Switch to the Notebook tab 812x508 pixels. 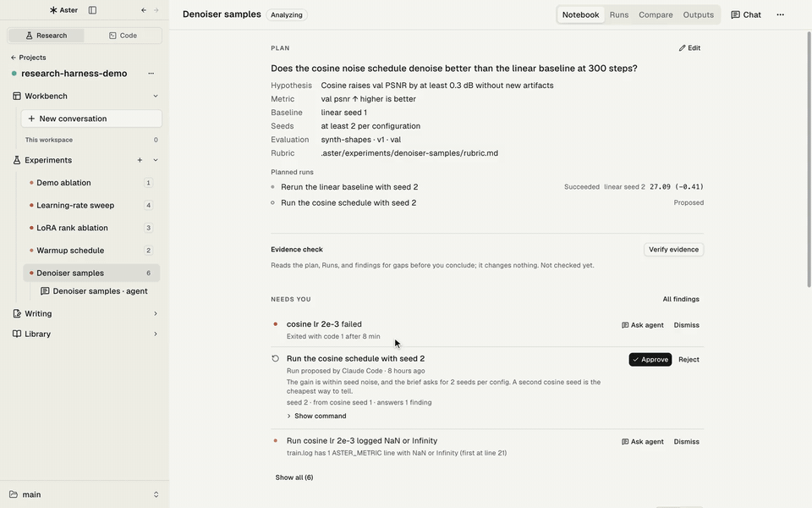pyautogui.click(x=580, y=14)
